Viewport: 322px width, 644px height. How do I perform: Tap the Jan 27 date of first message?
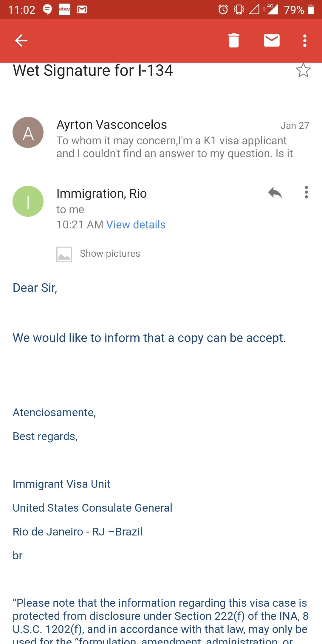tap(295, 126)
